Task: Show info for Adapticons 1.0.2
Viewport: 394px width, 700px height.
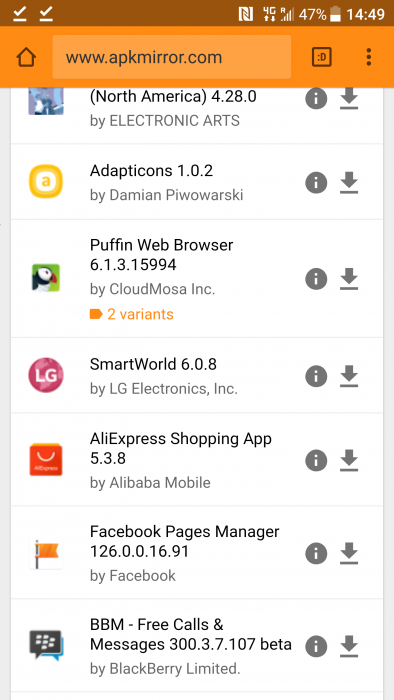Action: [316, 183]
